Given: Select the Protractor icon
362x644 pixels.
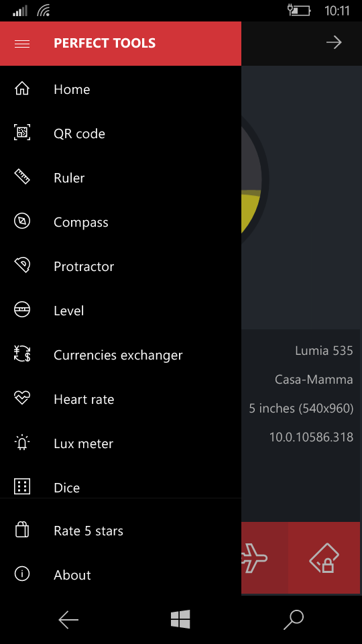Looking at the screenshot, I should (21, 266).
